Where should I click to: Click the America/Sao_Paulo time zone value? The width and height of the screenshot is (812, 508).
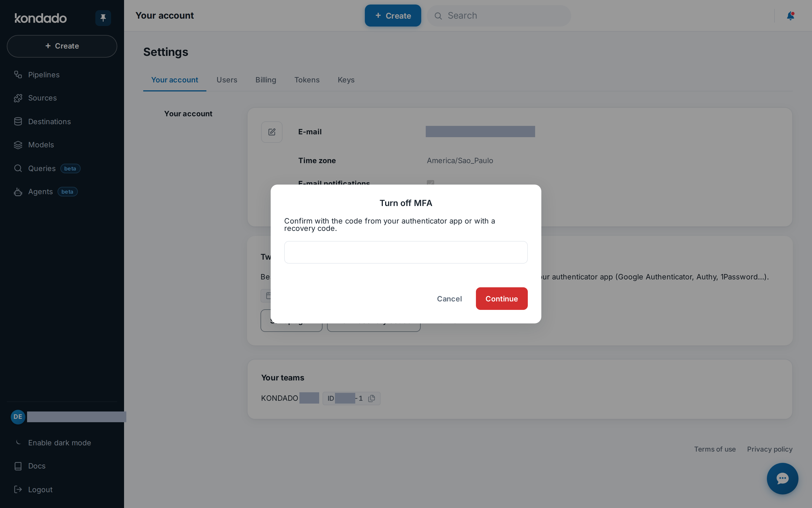click(x=460, y=161)
